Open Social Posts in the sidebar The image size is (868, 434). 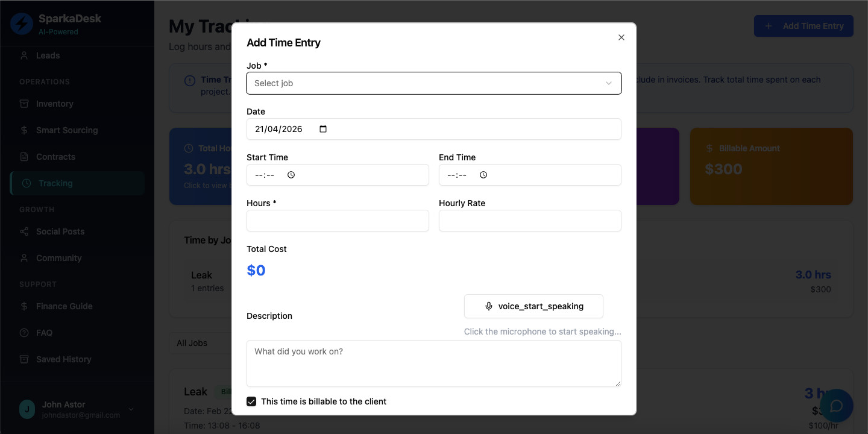(77, 231)
